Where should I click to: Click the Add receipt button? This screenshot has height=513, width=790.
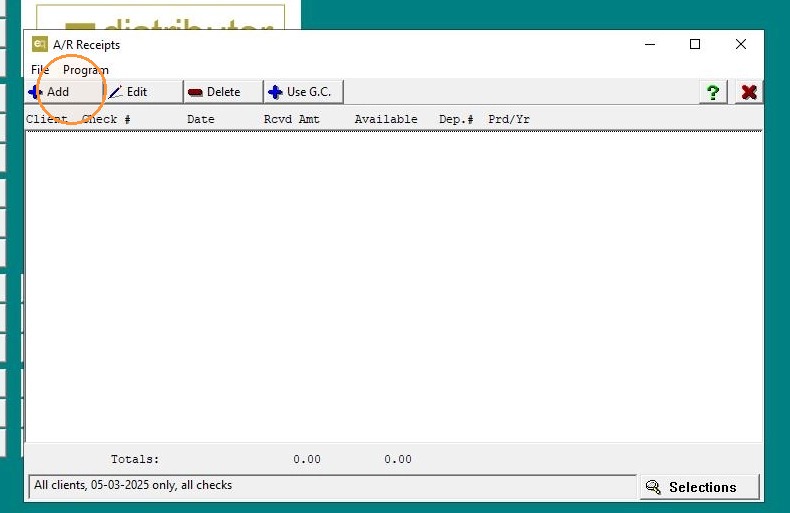64,92
